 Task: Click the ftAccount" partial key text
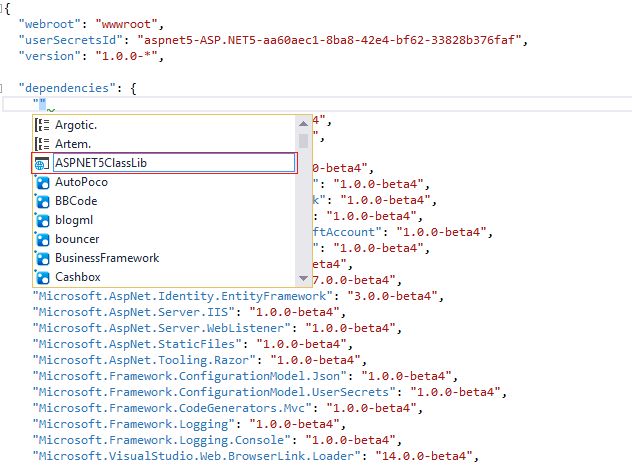[347, 232]
